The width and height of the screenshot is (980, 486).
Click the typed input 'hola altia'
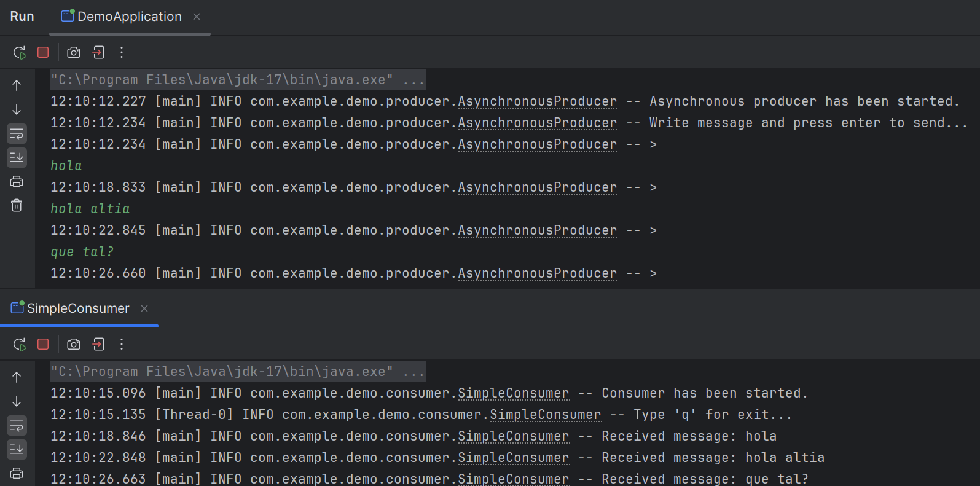pos(90,209)
